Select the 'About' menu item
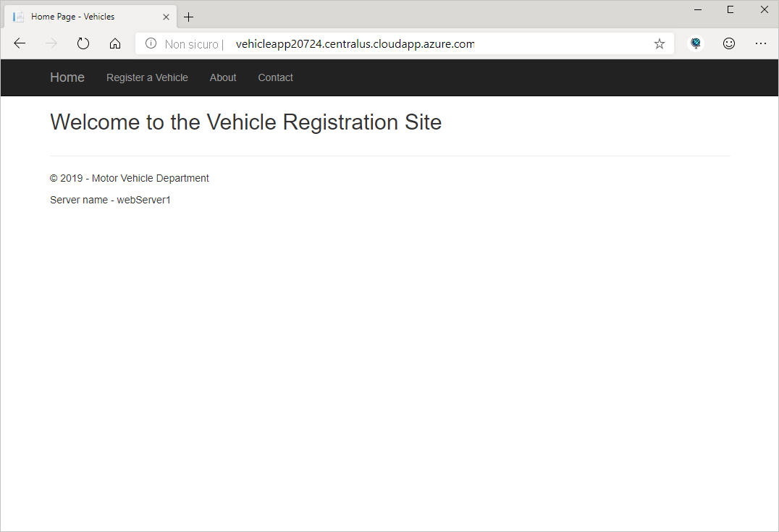 223,77
